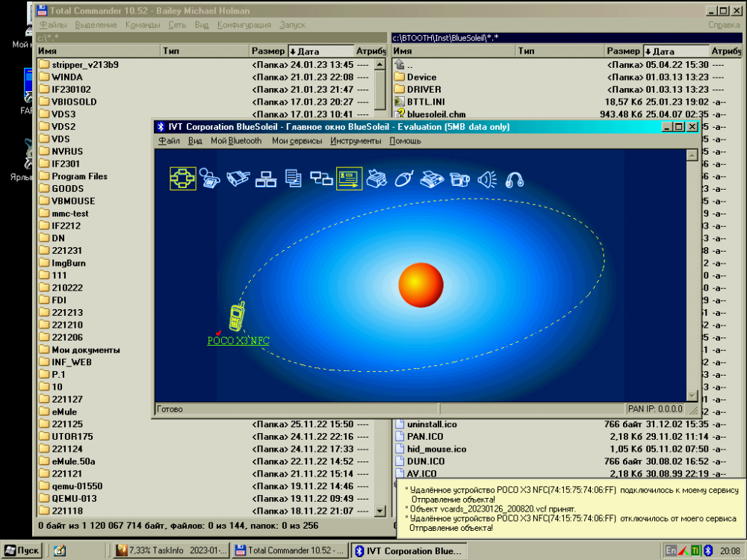Open the Мои сервисы menu
The width and height of the screenshot is (747, 560).
pyautogui.click(x=297, y=140)
